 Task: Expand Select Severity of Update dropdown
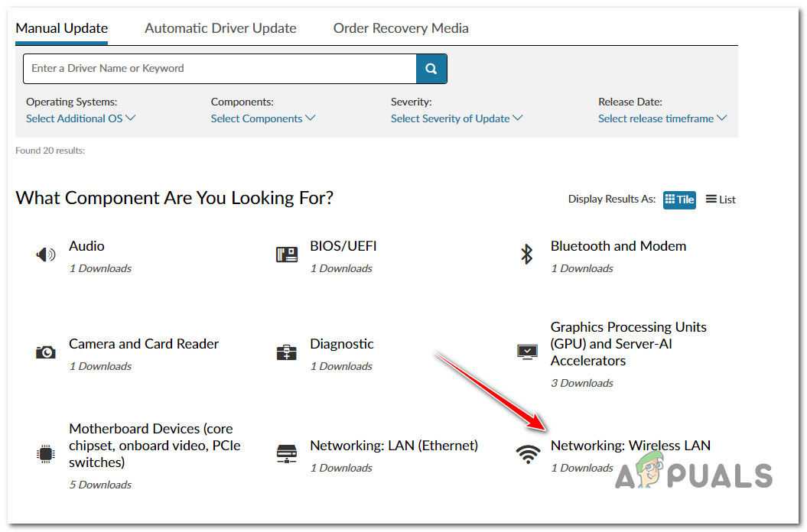point(457,118)
